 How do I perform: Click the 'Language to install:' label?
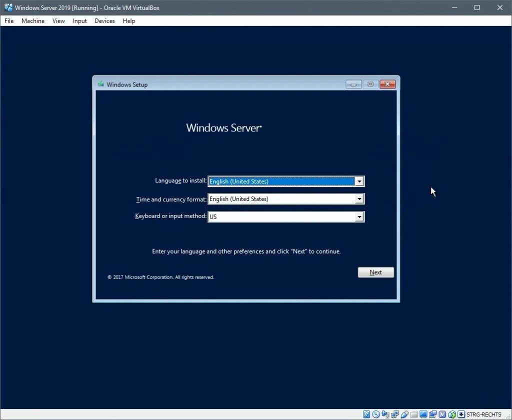pyautogui.click(x=180, y=180)
